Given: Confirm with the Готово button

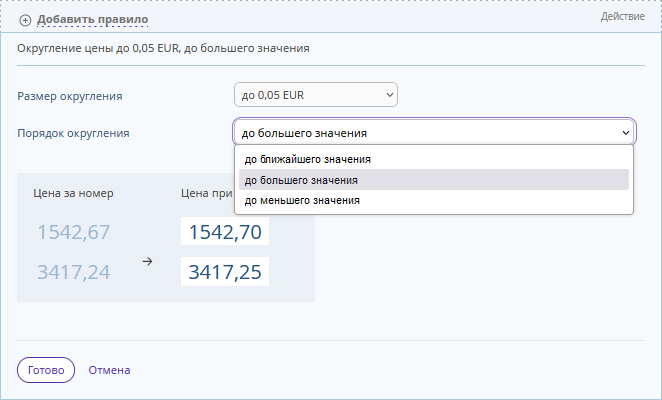Looking at the screenshot, I should [46, 370].
